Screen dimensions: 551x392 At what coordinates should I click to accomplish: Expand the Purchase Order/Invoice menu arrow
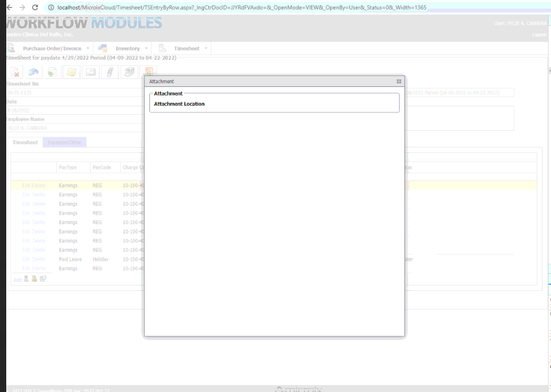(87, 49)
